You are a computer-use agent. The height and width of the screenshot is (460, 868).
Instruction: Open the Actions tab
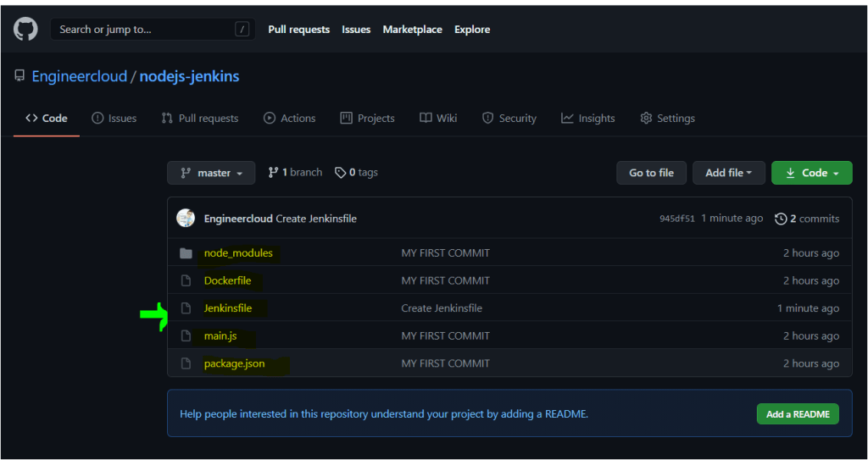click(290, 118)
